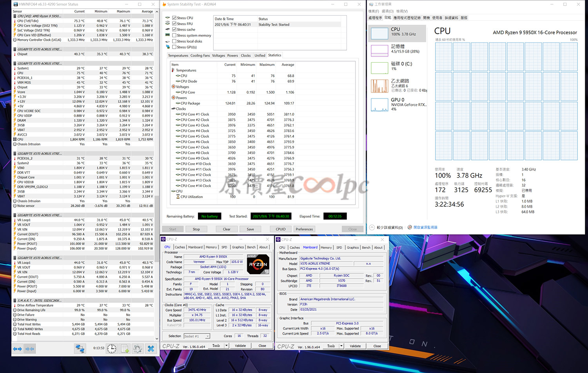Open the SPD tab in Mainboard CPU-Z window
The height and width of the screenshot is (373, 588).
pyautogui.click(x=339, y=247)
